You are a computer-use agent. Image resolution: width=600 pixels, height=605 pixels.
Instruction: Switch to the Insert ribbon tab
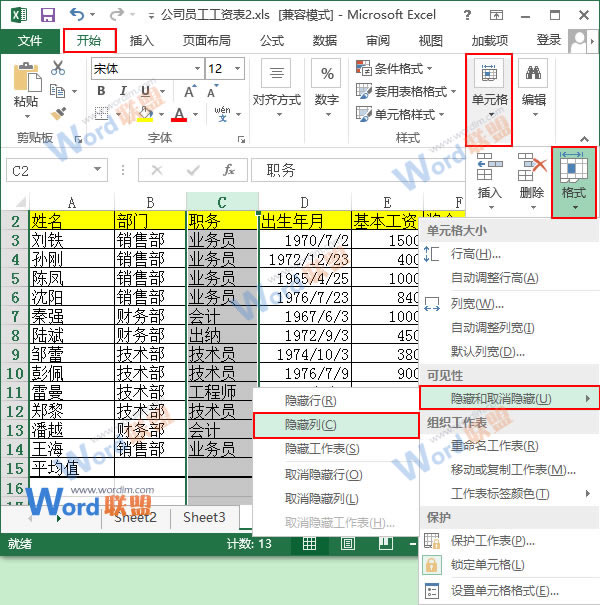click(142, 41)
